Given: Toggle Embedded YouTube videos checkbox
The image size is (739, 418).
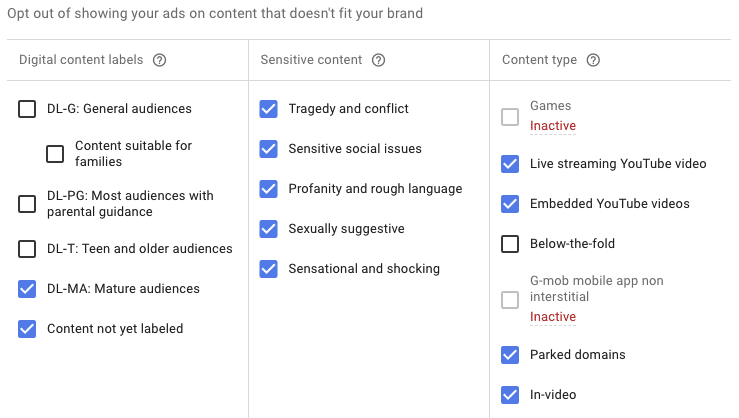Looking at the screenshot, I should tap(510, 204).
